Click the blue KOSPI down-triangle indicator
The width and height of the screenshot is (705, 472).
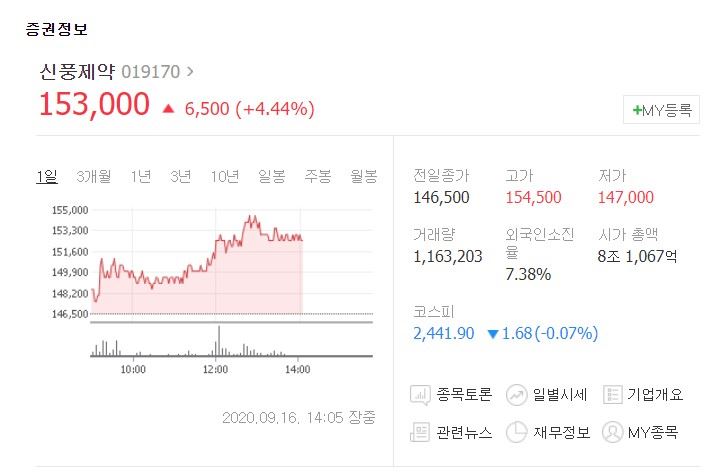493,334
